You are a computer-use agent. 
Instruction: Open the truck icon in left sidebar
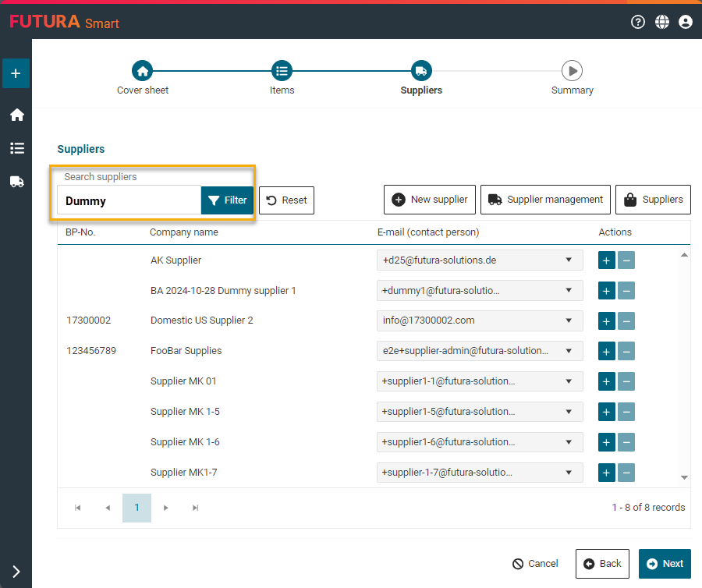pyautogui.click(x=16, y=182)
